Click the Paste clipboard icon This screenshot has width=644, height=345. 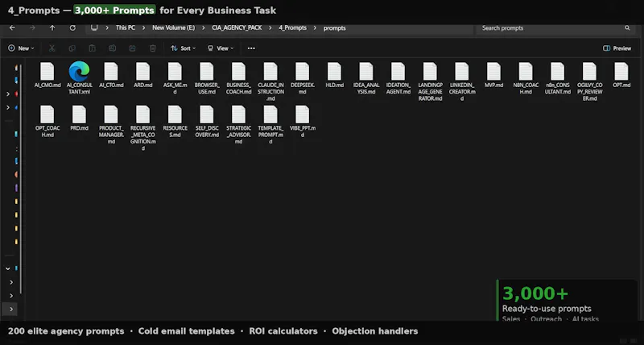click(92, 48)
